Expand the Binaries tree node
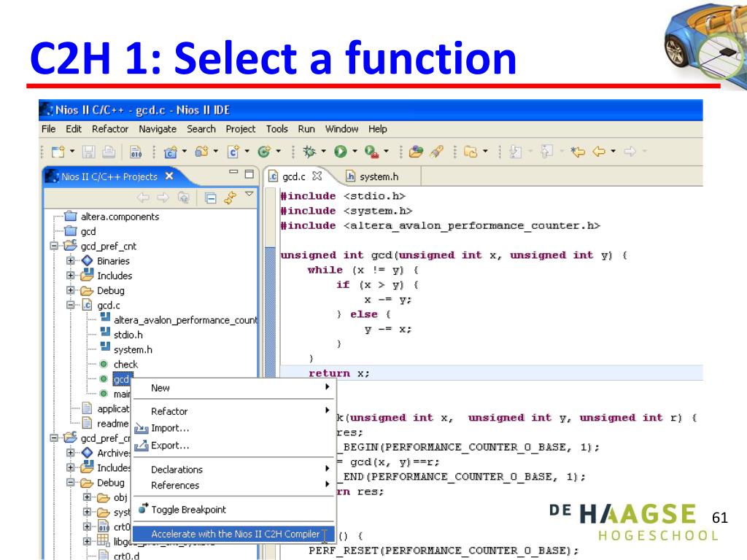 tap(71, 261)
